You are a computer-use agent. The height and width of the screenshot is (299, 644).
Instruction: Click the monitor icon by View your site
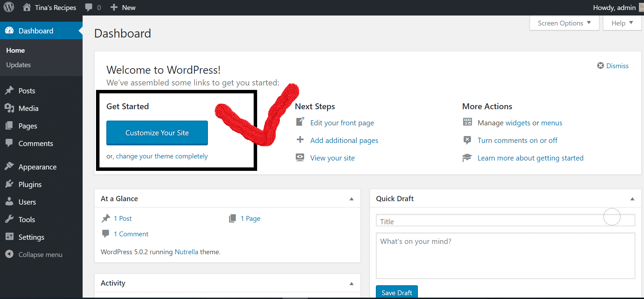(x=300, y=157)
